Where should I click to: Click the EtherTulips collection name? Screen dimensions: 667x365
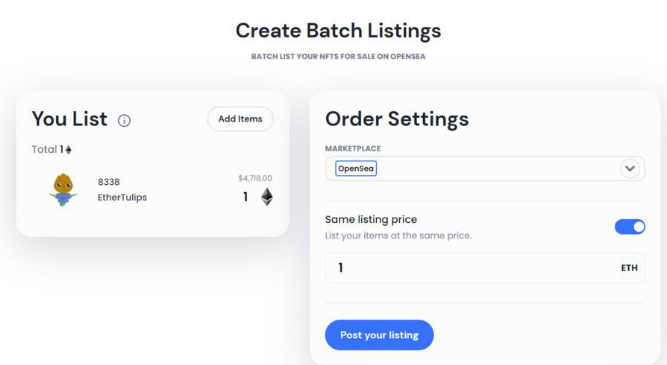[x=122, y=197]
